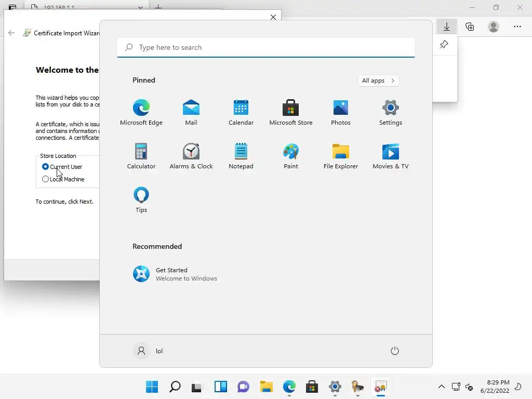Open Task View on taskbar

pos(197,387)
